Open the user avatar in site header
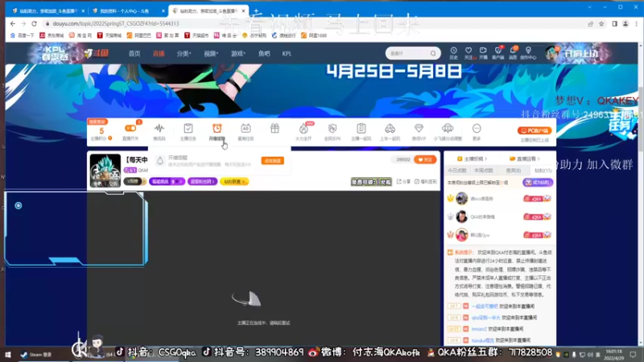 tap(552, 53)
